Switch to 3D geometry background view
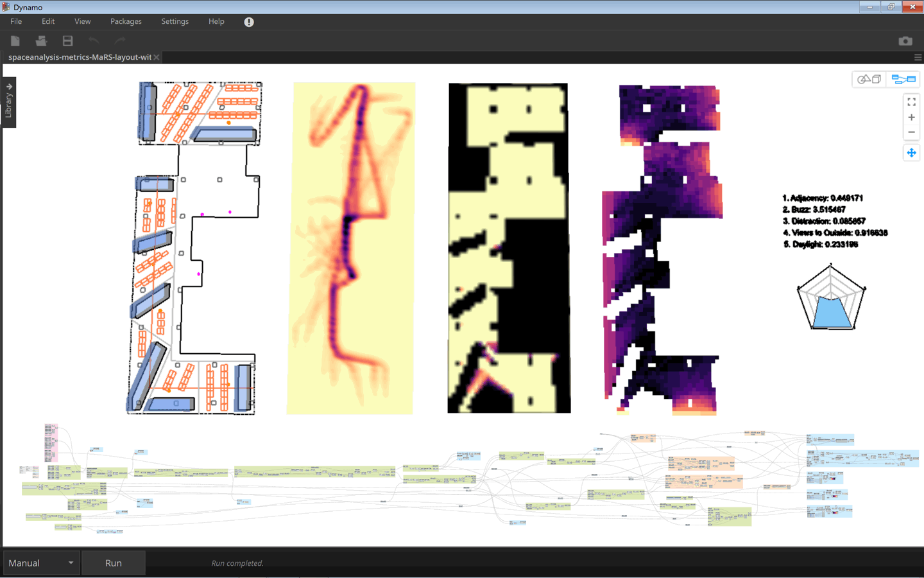Image resolution: width=924 pixels, height=578 pixels. [869, 79]
